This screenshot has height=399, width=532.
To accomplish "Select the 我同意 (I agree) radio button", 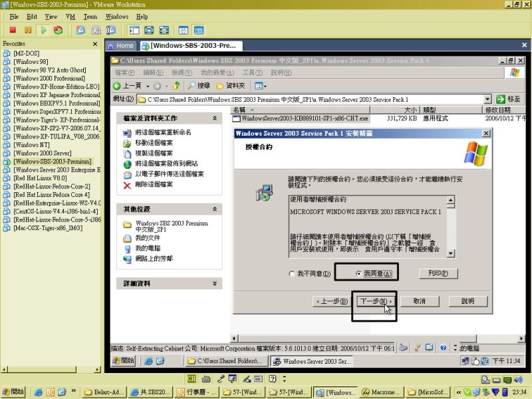I will click(358, 273).
